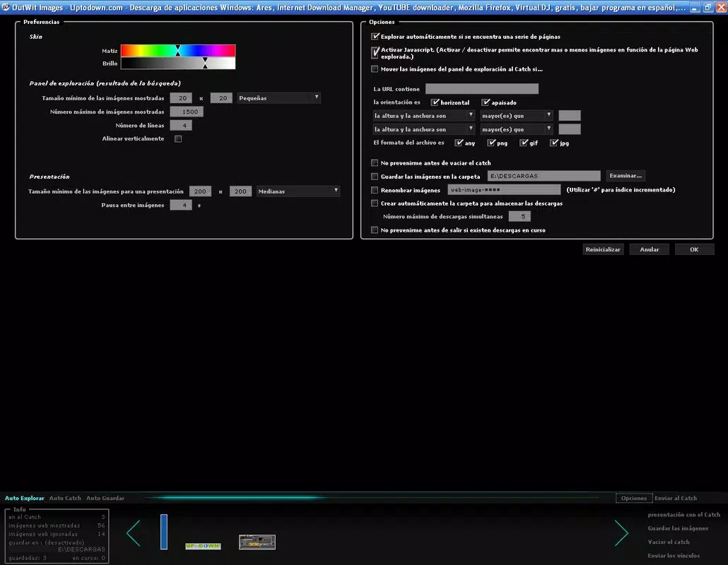Toggle the jpg file format checkbox
This screenshot has width=728, height=565.
(x=554, y=143)
